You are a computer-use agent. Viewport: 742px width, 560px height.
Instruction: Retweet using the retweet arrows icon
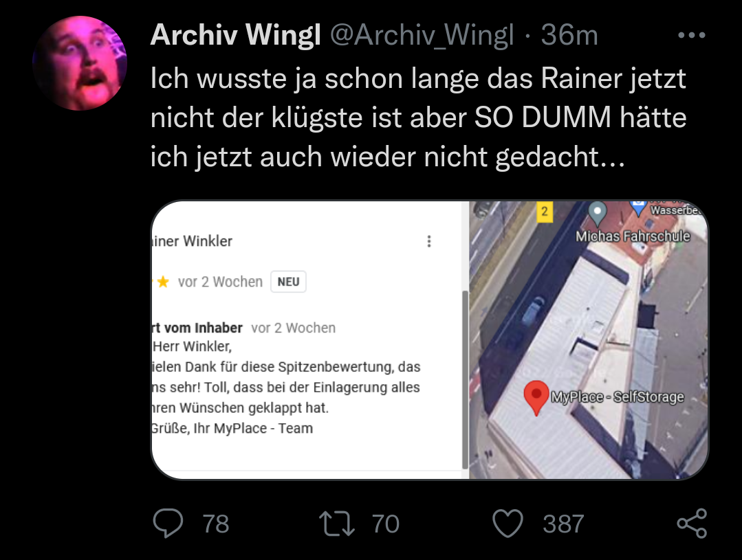pyautogui.click(x=337, y=523)
